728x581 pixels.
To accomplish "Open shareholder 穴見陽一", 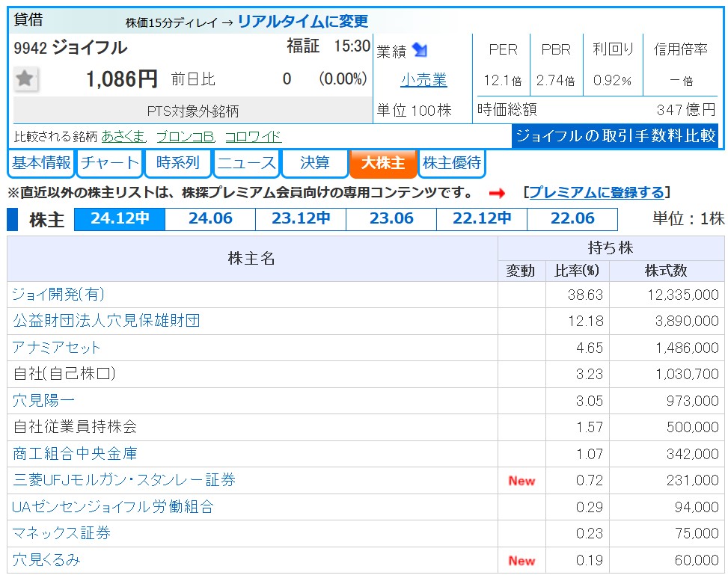I will tap(43, 401).
